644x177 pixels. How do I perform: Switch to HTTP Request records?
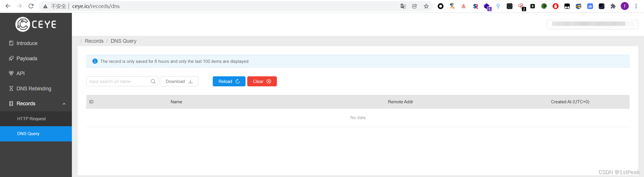[x=31, y=119]
